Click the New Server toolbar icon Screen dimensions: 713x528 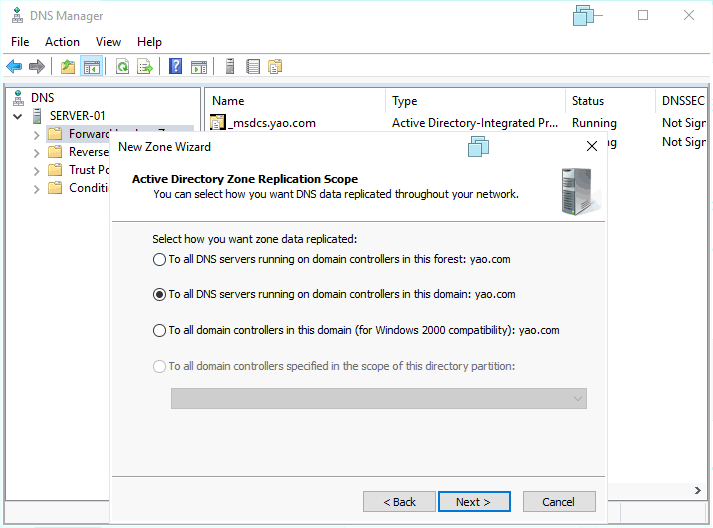pos(230,67)
